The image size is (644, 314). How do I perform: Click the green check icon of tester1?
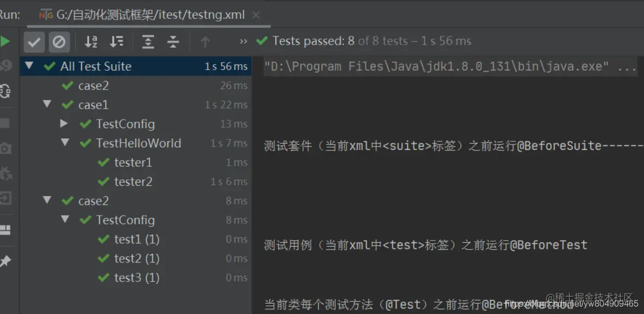[103, 162]
